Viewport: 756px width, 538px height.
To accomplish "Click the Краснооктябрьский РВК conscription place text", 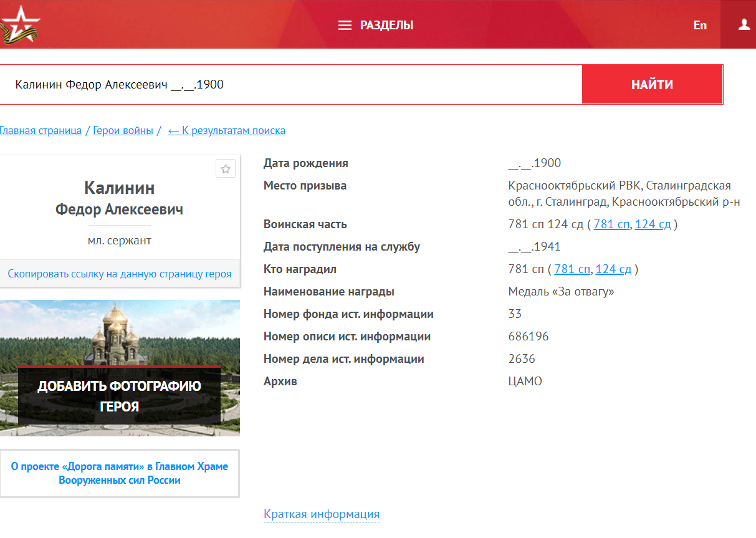I will pyautogui.click(x=624, y=194).
